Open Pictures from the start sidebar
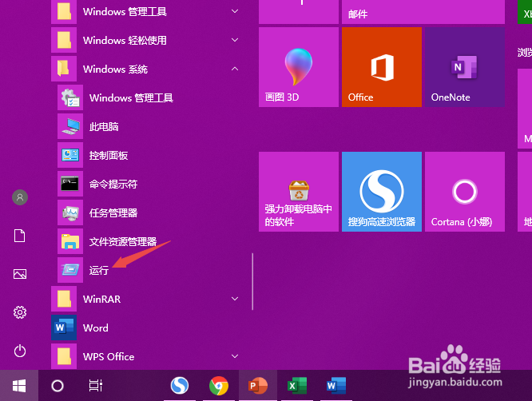 [x=20, y=274]
